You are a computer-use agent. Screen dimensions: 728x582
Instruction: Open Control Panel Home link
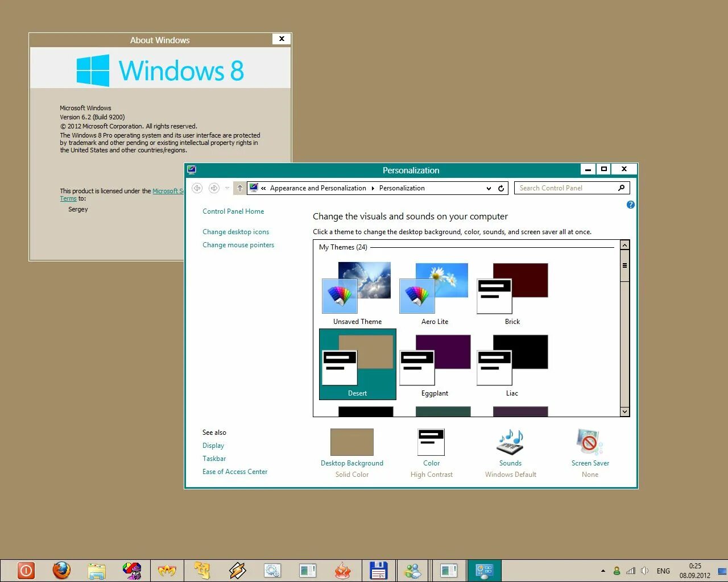tap(233, 211)
